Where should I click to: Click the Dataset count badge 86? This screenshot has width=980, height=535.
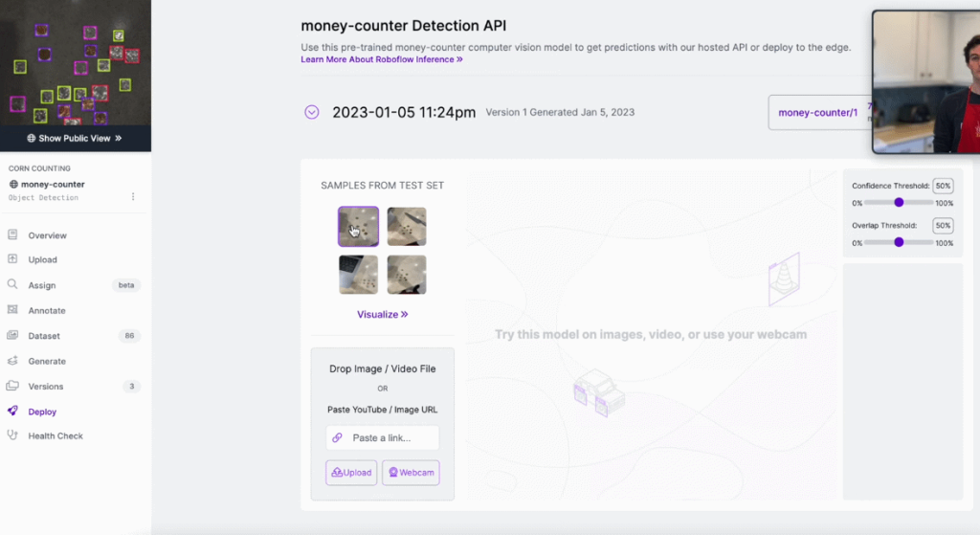point(129,336)
